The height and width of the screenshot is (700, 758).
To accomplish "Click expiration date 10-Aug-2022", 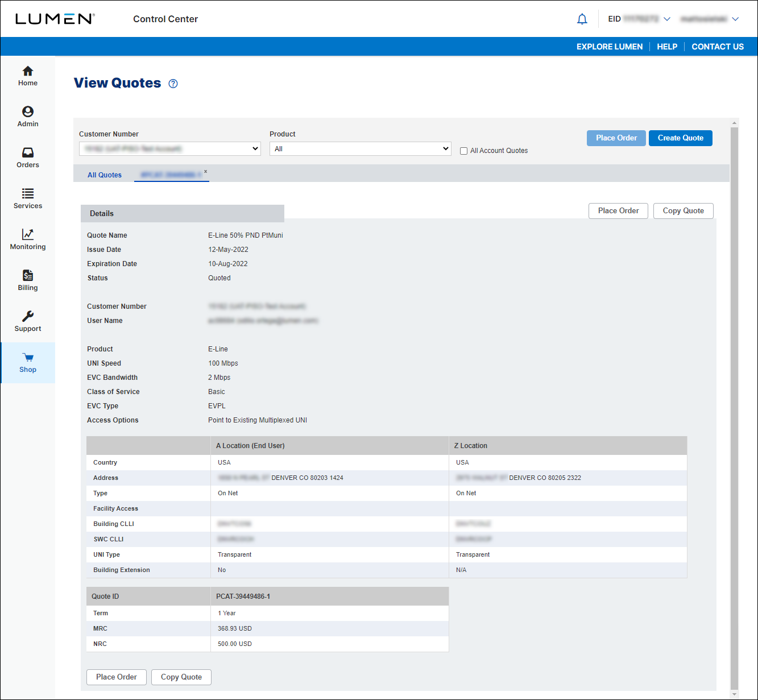I will [228, 264].
